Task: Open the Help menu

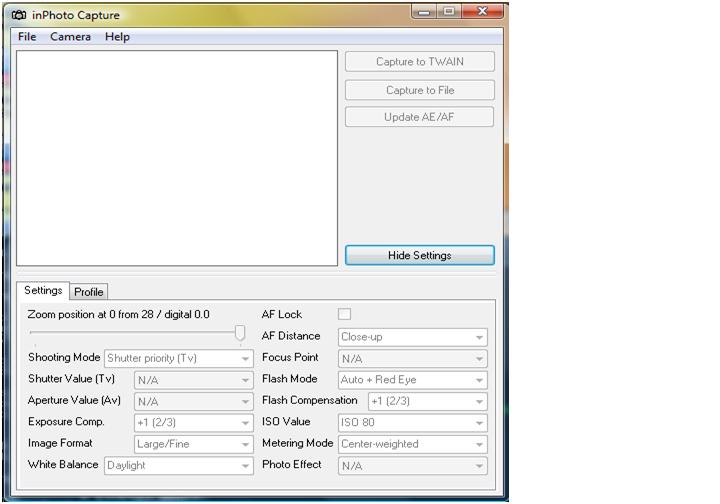Action: (117, 37)
